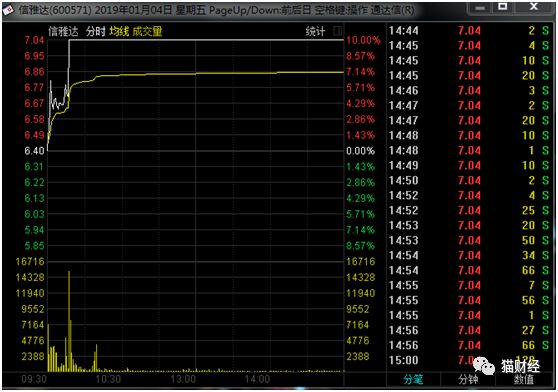
Task: Open the 数值 tab
Action: pos(524,379)
